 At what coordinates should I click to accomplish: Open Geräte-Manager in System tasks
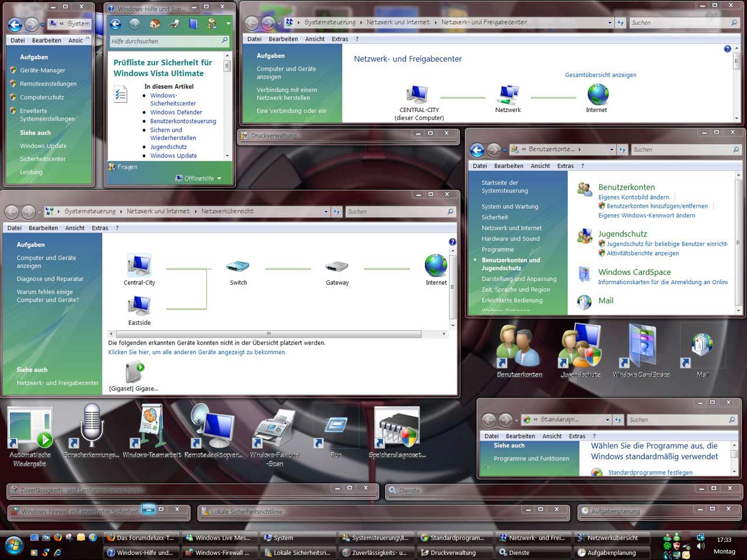[x=43, y=70]
